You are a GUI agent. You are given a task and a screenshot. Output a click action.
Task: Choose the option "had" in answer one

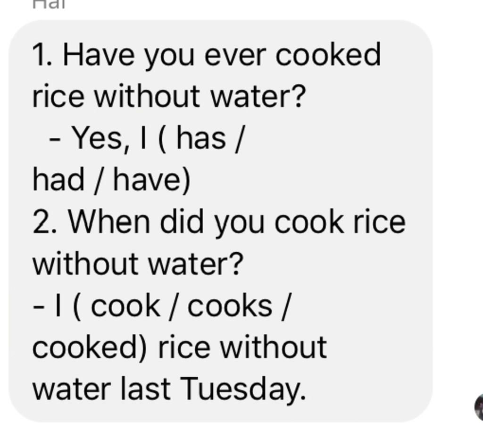[x=58, y=180]
